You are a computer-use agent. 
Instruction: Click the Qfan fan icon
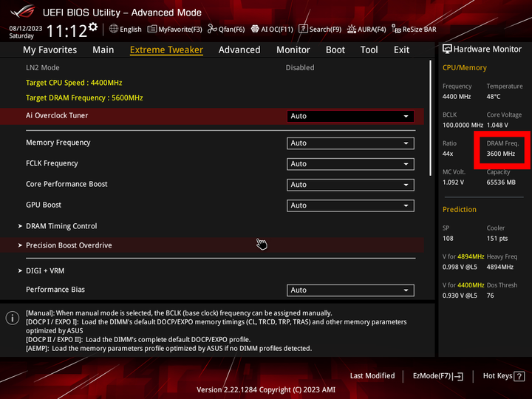212,29
